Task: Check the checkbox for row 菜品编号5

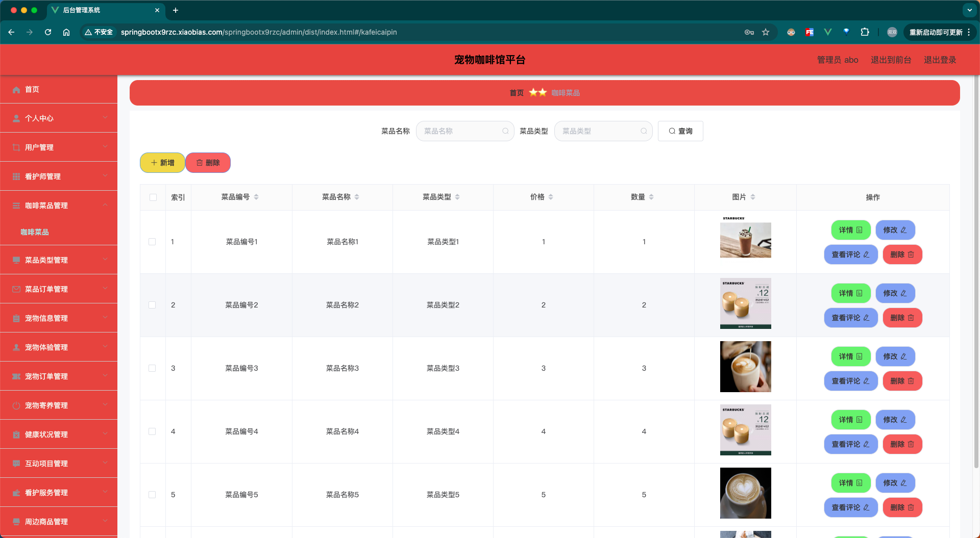Action: [152, 495]
